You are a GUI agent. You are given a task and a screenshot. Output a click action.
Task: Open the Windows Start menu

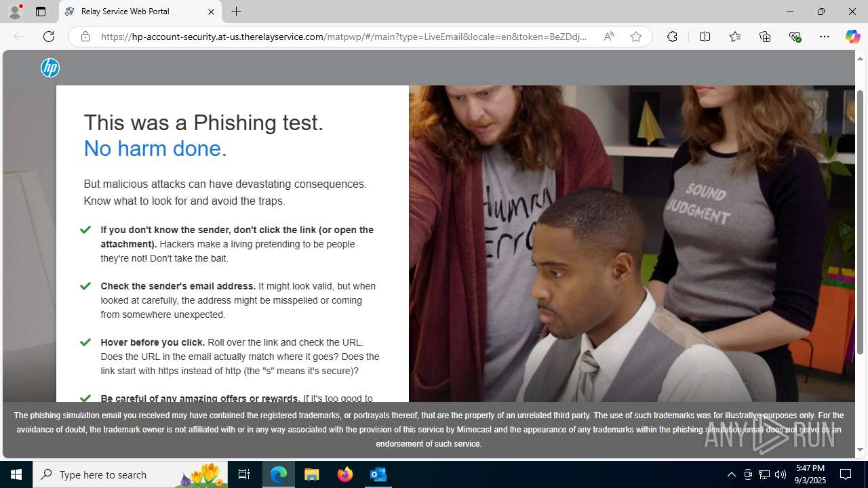pos(16,474)
